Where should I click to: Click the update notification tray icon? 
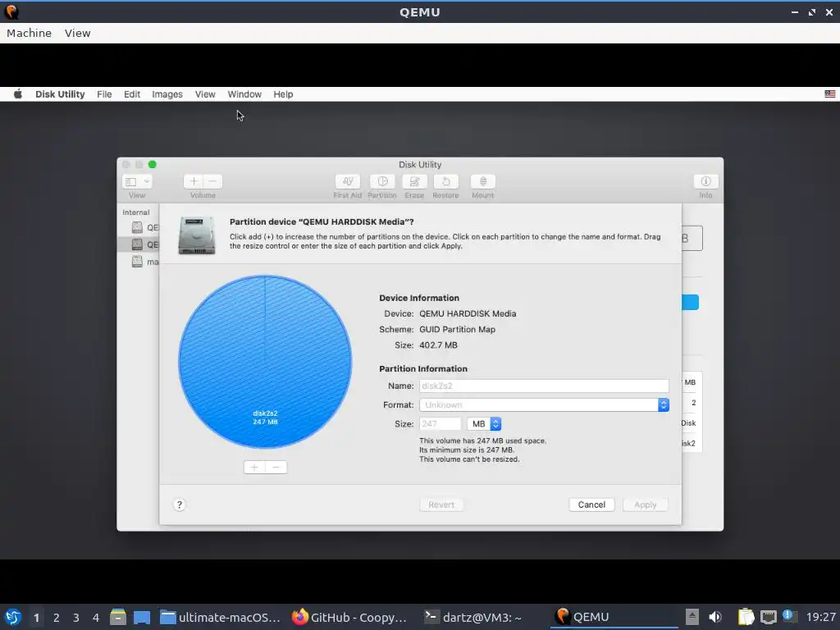(788, 616)
